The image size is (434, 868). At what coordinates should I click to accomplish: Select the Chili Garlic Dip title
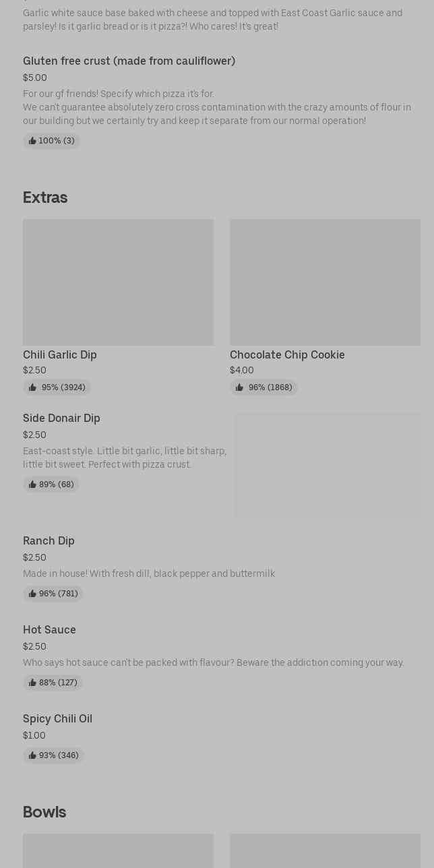[x=60, y=354]
